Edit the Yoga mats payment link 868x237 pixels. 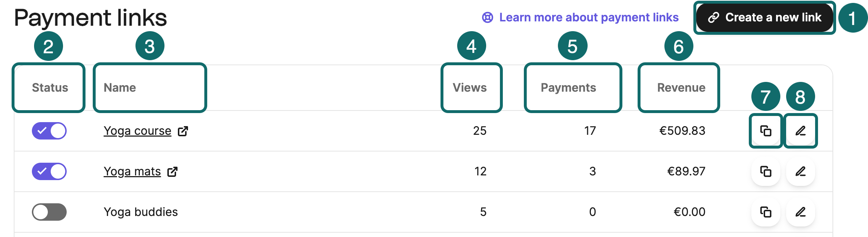pyautogui.click(x=800, y=171)
